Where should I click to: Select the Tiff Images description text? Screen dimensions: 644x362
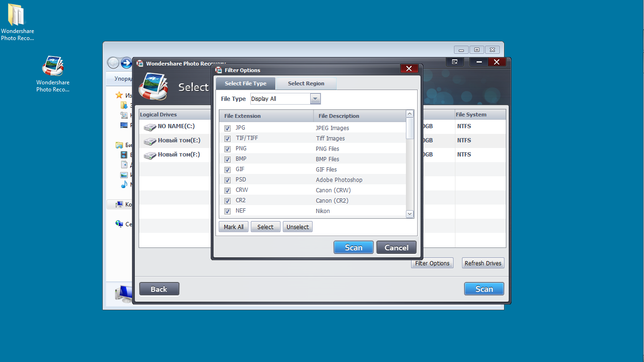pyautogui.click(x=330, y=139)
